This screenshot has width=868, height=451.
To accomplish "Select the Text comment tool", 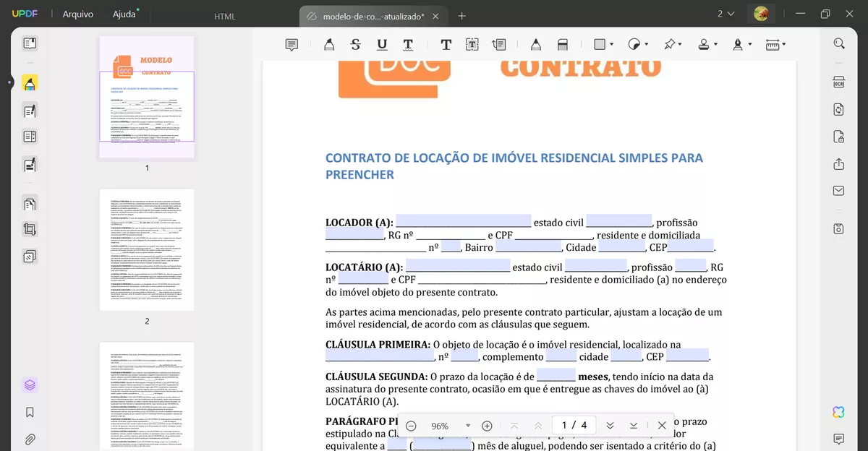I will [446, 44].
